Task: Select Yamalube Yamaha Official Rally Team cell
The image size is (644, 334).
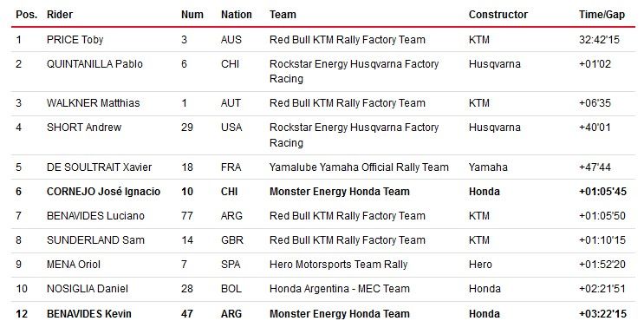Action: pos(359,167)
